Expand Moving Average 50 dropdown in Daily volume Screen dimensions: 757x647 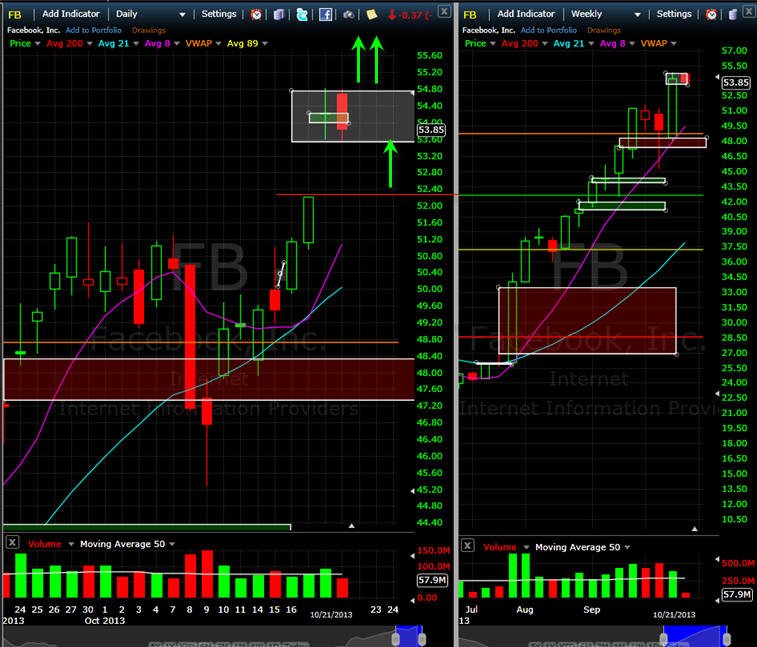[x=172, y=544]
